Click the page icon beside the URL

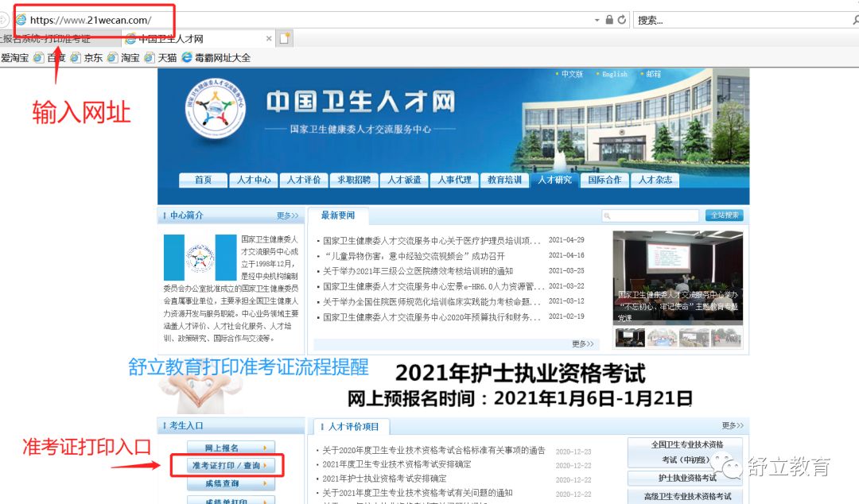[21, 20]
